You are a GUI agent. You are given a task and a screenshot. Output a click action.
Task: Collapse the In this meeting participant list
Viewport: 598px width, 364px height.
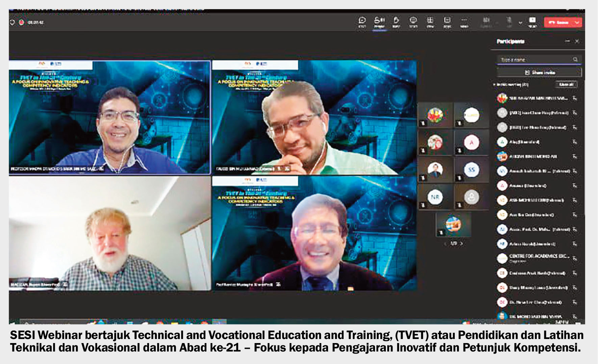[x=494, y=84]
